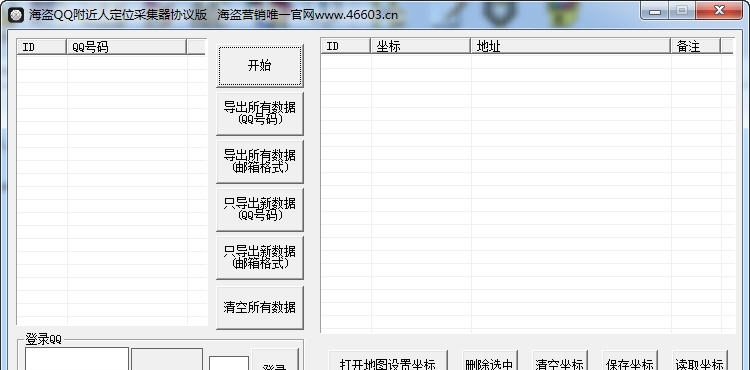Screen dimensions: 750x370
Task: Click the application icon in title bar
Action: click(16, 15)
